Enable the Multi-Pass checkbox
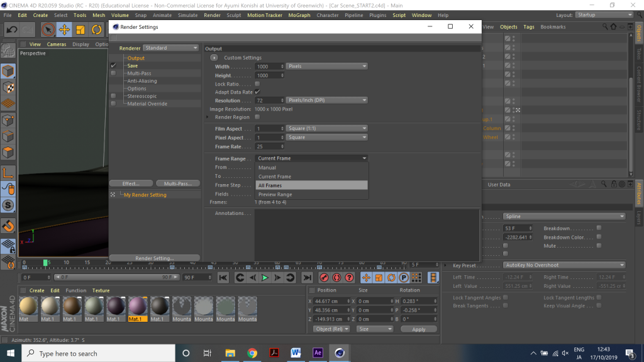The height and width of the screenshot is (362, 644). pos(113,74)
